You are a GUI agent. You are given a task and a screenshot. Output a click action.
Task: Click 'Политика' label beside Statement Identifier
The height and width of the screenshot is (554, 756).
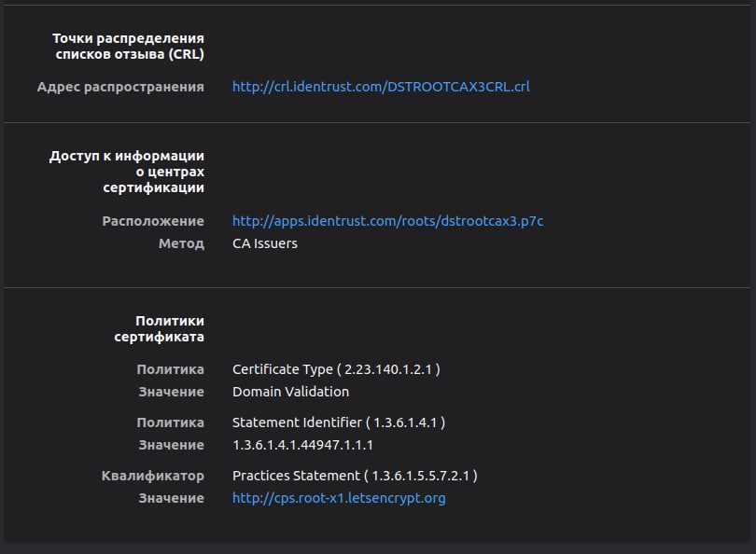point(170,423)
